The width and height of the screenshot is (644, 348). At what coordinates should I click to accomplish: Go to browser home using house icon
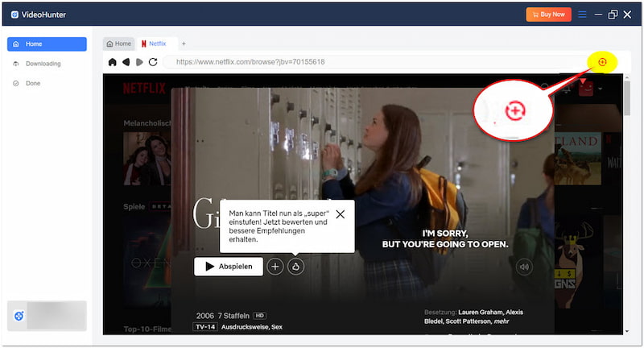112,62
